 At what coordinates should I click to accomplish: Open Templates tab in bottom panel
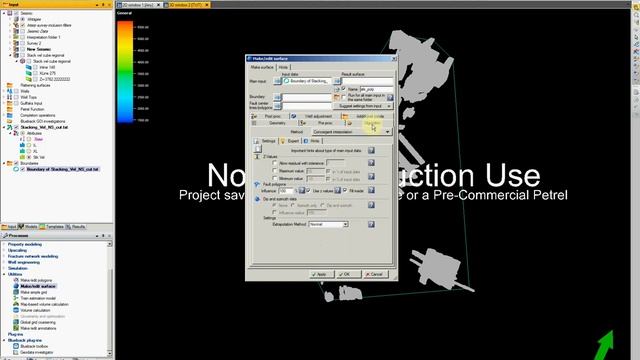pos(52,227)
